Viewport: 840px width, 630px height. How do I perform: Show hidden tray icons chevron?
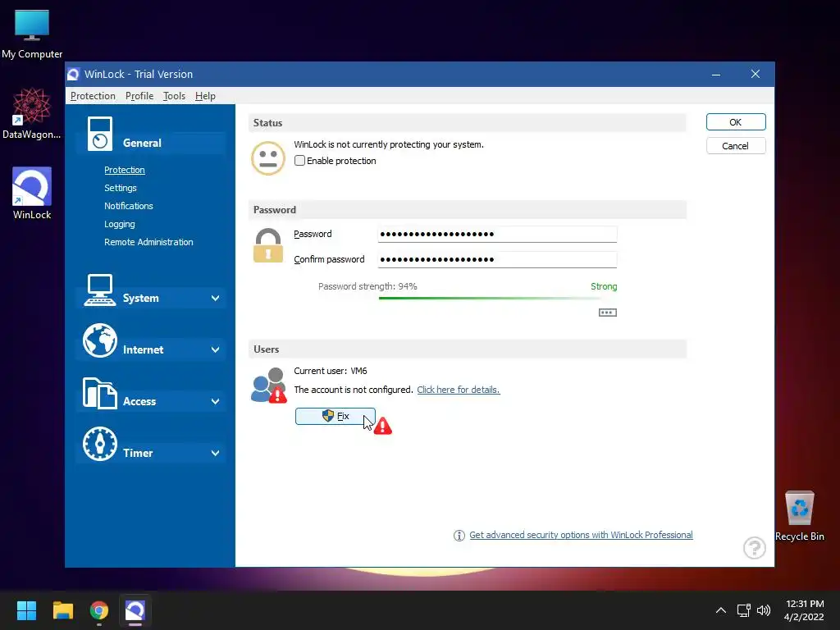[x=721, y=610]
